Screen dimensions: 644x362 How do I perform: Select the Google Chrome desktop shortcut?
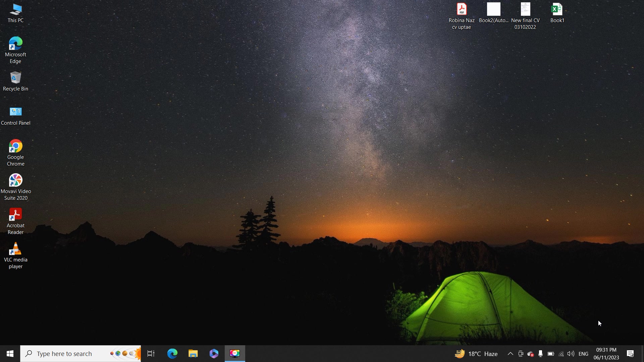click(15, 153)
